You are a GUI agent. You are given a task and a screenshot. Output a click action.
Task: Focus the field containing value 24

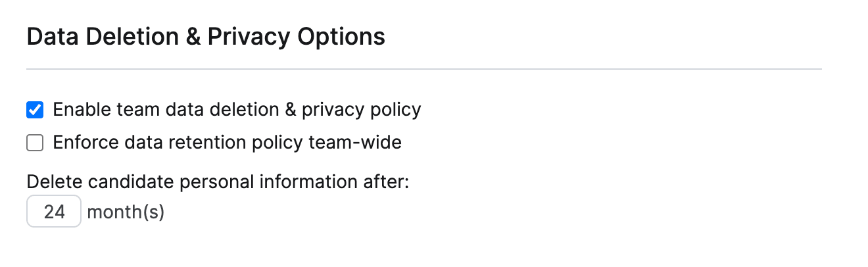point(54,212)
